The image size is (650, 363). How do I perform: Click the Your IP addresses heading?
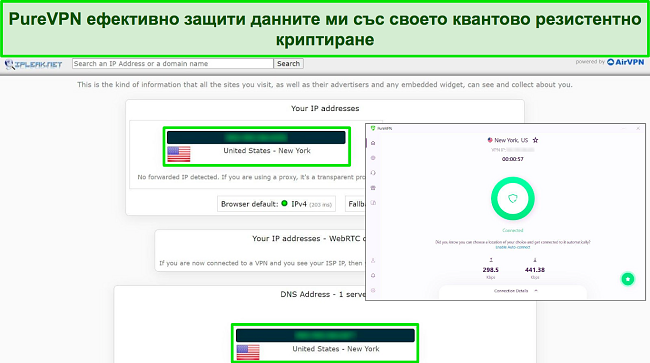(325, 109)
